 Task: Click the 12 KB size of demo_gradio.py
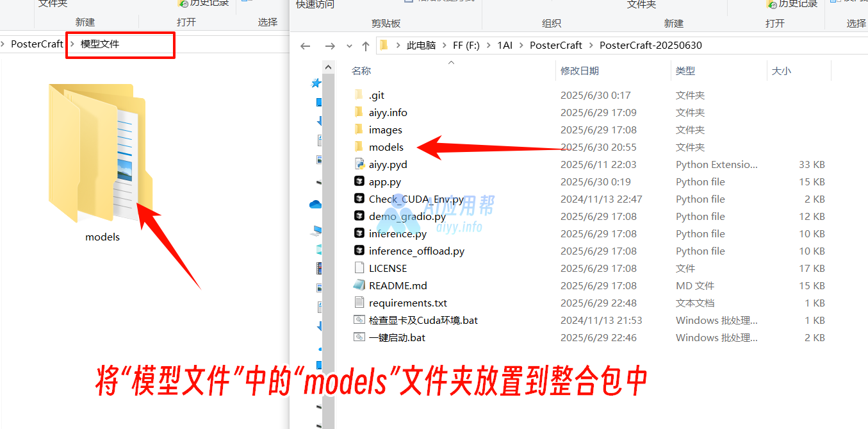(x=812, y=216)
